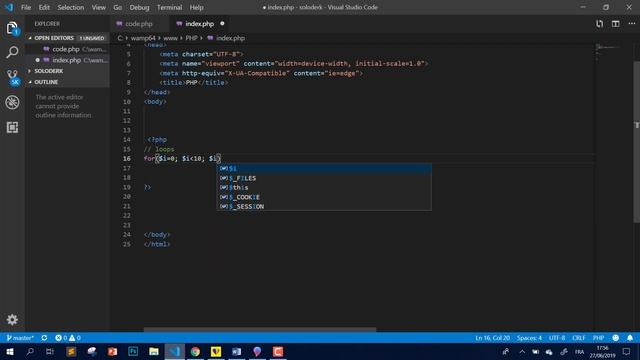
Task: Choose $_COOKIE from the suggestion list
Action: 324,197
